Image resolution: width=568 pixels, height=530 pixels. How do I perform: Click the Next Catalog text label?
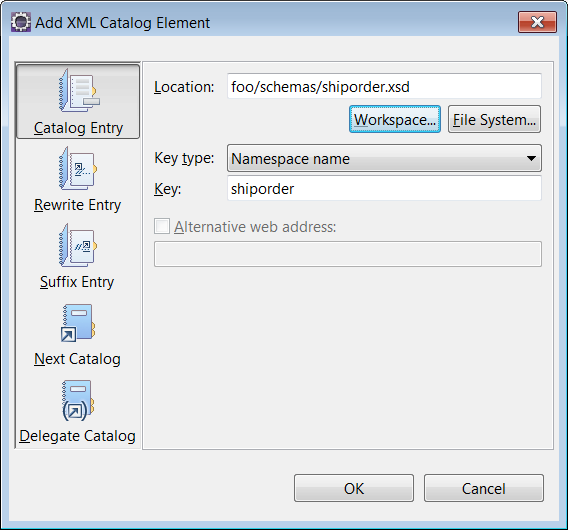point(77,359)
